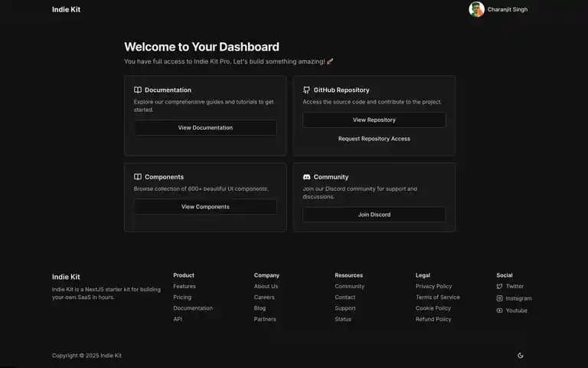Click the GitHub icon beside GitHub Repository
588x368 pixels.
point(306,90)
